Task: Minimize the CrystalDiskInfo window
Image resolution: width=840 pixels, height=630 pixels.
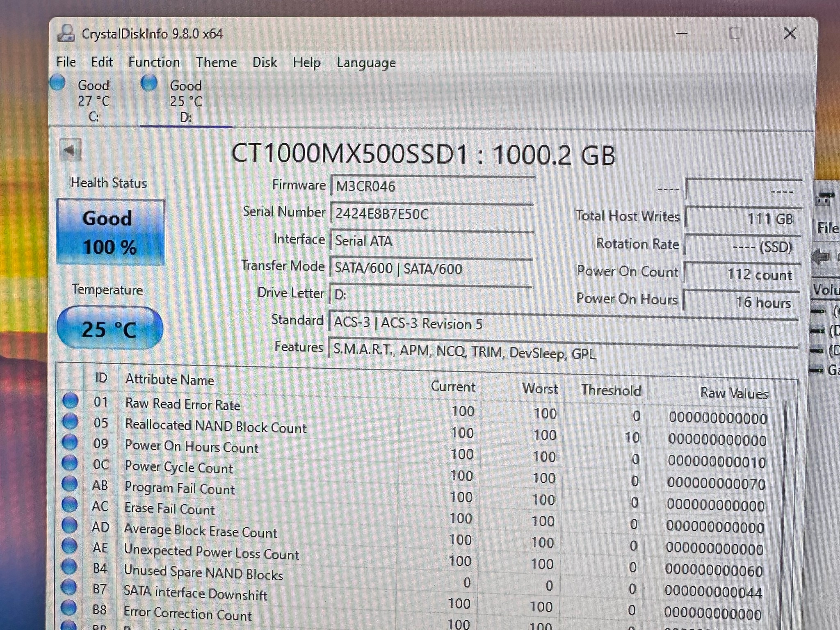Action: pos(682,33)
